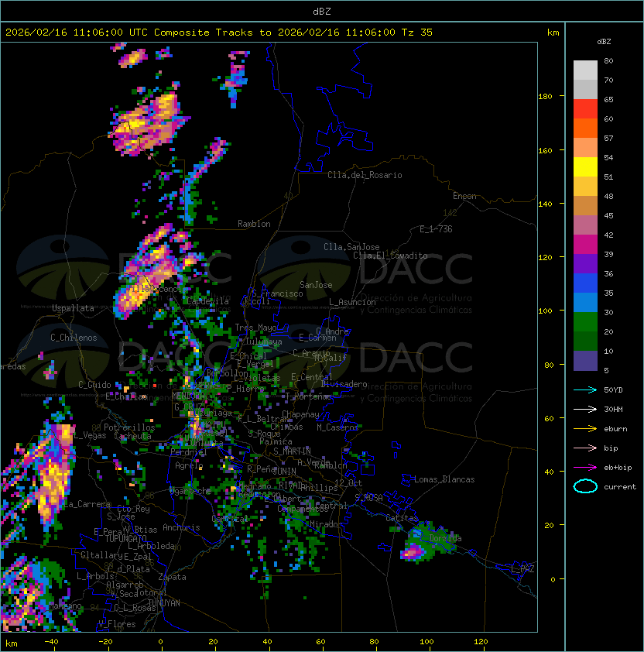
Task: Pick the red swatch in the dBZ scale
Action: [585, 108]
